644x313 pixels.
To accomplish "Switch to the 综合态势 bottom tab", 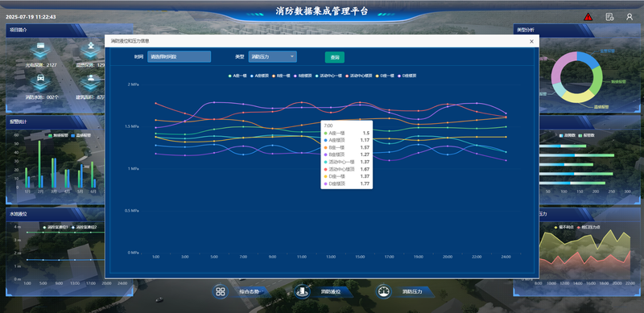I will (x=250, y=291).
